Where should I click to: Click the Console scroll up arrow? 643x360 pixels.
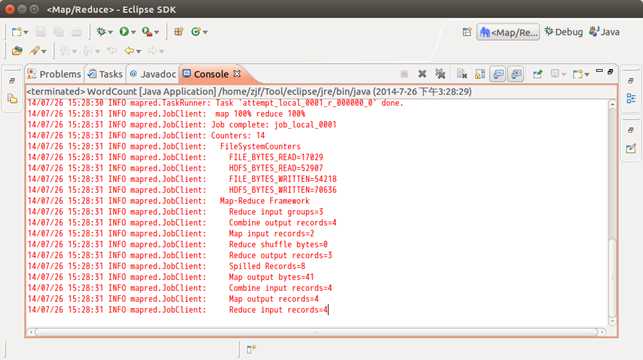(612, 104)
